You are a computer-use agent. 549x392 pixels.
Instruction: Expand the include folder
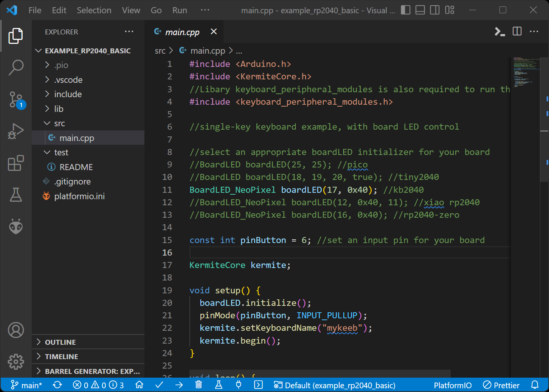click(x=68, y=94)
